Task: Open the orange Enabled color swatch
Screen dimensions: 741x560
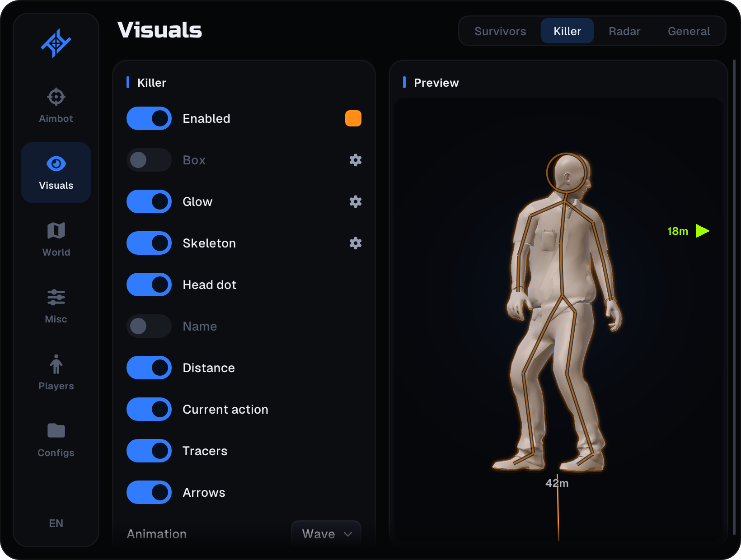Action: pyautogui.click(x=353, y=118)
